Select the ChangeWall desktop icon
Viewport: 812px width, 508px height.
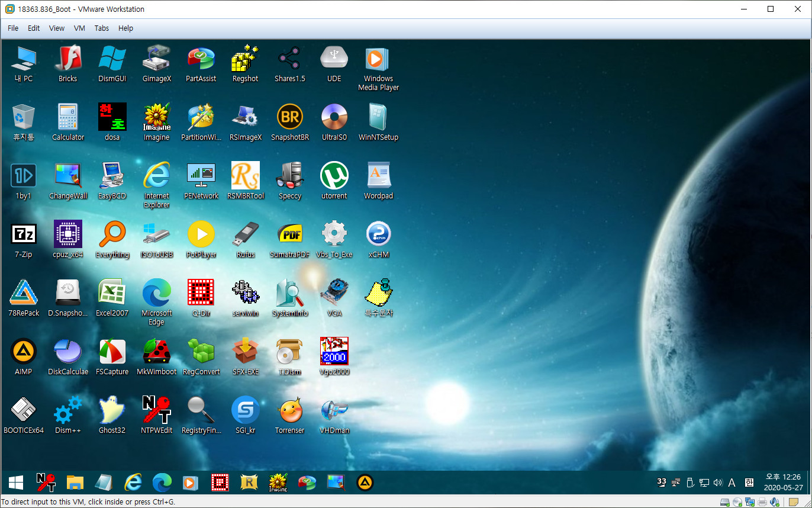[x=68, y=181]
